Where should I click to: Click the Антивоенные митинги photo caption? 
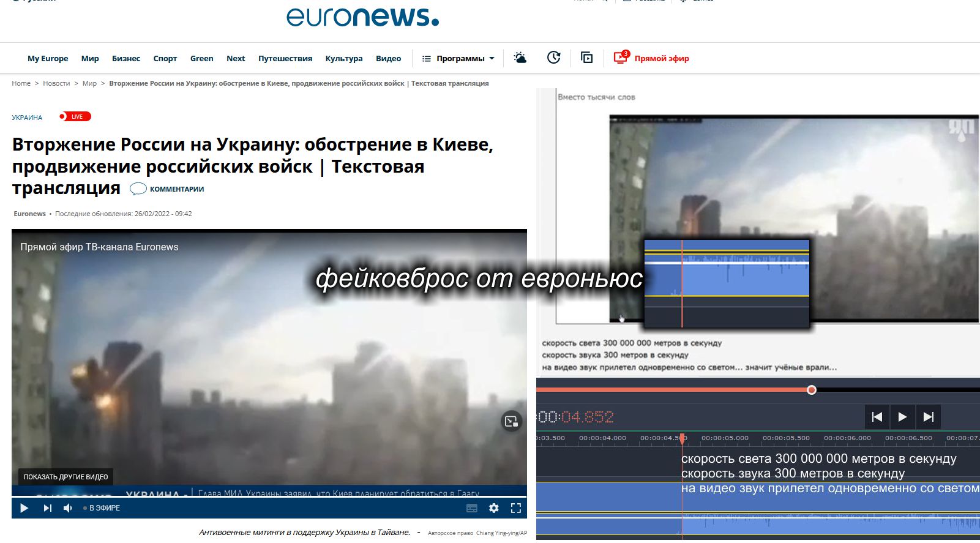coord(304,533)
